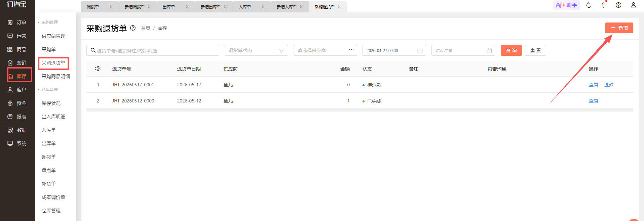Click the 查询 search button

coord(511,50)
